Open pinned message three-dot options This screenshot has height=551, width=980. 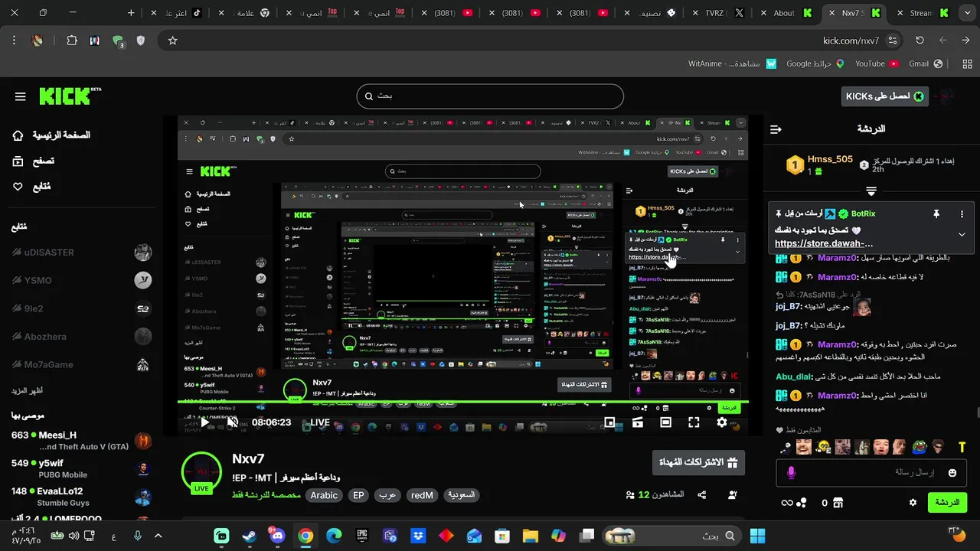962,214
